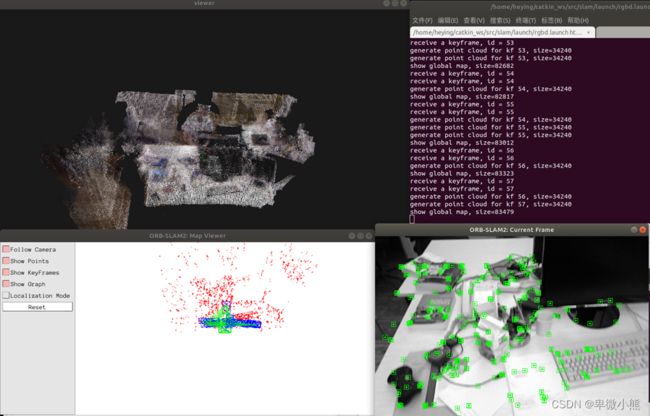This screenshot has height=416, width=650.
Task: Click the line 'receive a keyframe, id = 53'
Action: coord(462,43)
